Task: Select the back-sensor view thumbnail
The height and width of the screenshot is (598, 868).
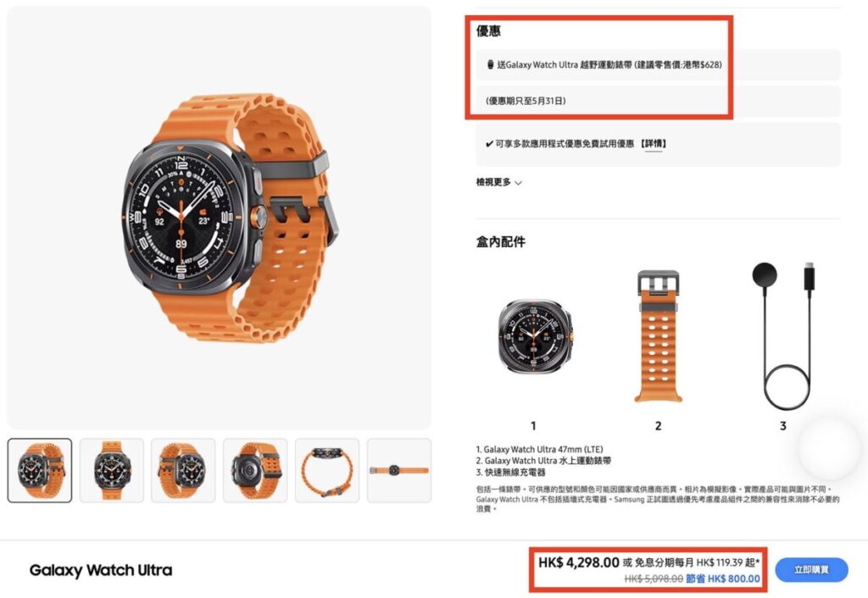Action: pyautogui.click(x=255, y=470)
